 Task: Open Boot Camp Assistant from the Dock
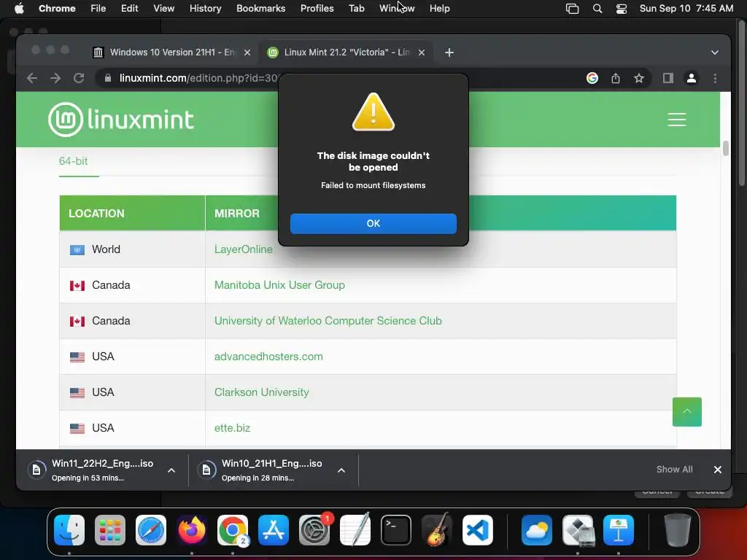click(x=578, y=529)
